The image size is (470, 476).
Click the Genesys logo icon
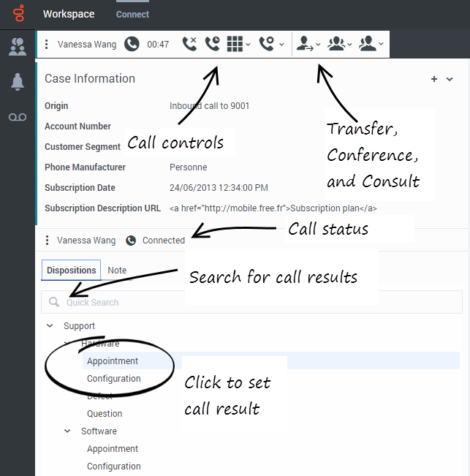(x=18, y=14)
